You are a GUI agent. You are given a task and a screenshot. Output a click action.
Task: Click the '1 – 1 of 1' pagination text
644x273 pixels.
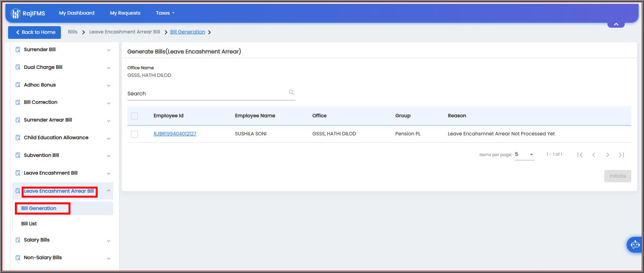pos(554,154)
